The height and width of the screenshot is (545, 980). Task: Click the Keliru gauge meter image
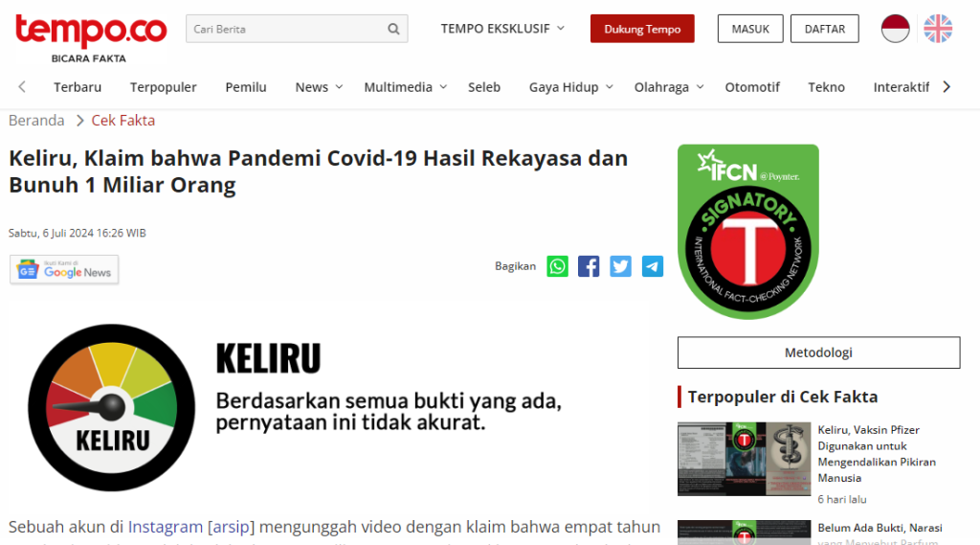point(112,407)
